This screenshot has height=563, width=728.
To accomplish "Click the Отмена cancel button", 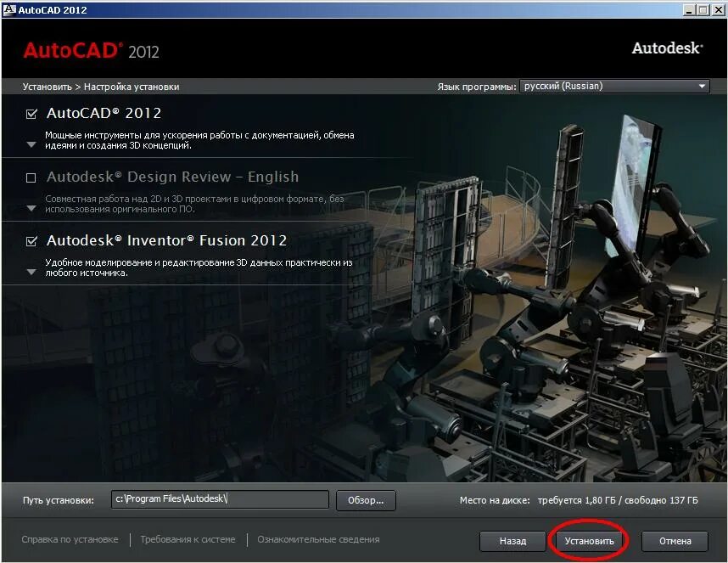I will point(675,541).
